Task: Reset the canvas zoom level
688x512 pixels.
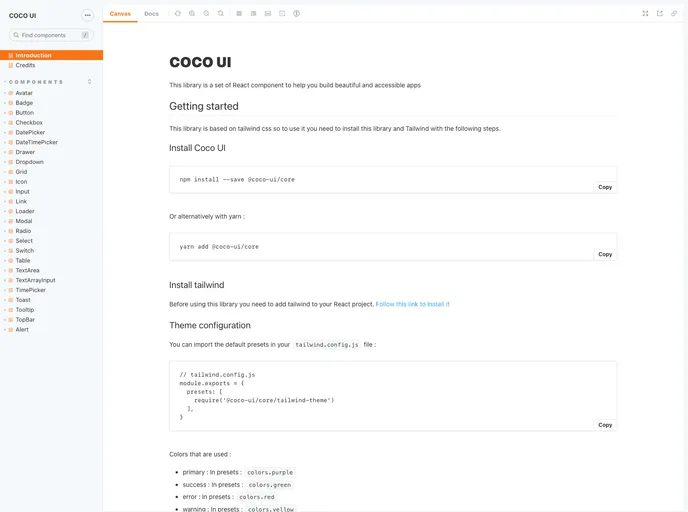Action: point(220,14)
